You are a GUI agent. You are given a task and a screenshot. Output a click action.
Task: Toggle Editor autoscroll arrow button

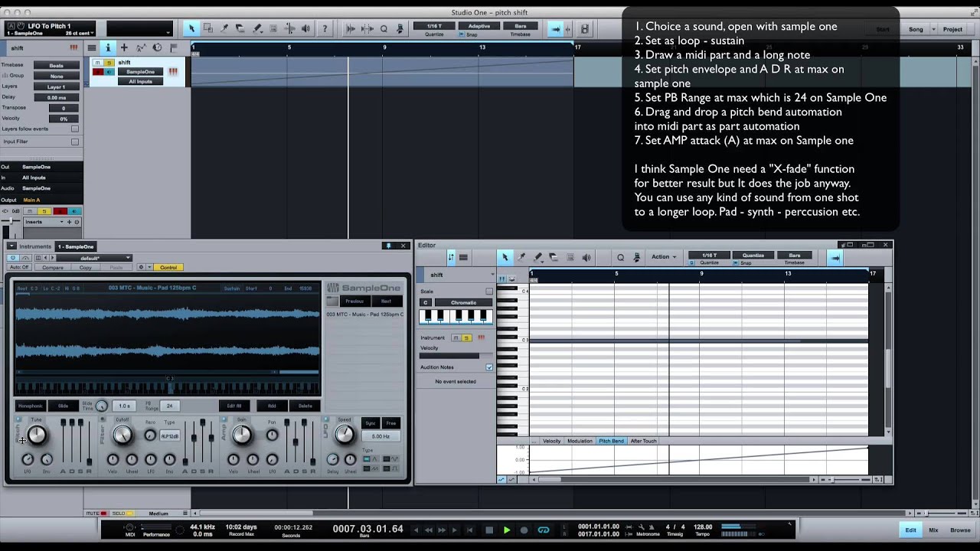(835, 258)
